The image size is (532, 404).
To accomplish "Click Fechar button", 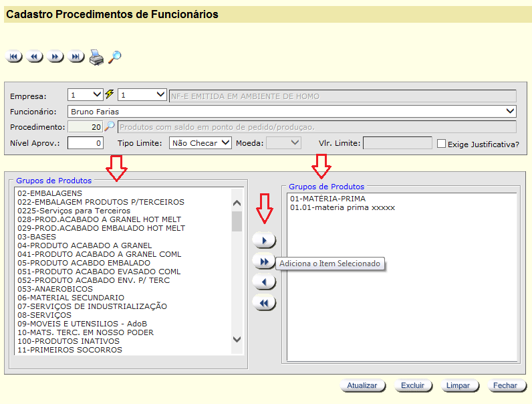I will click(505, 386).
